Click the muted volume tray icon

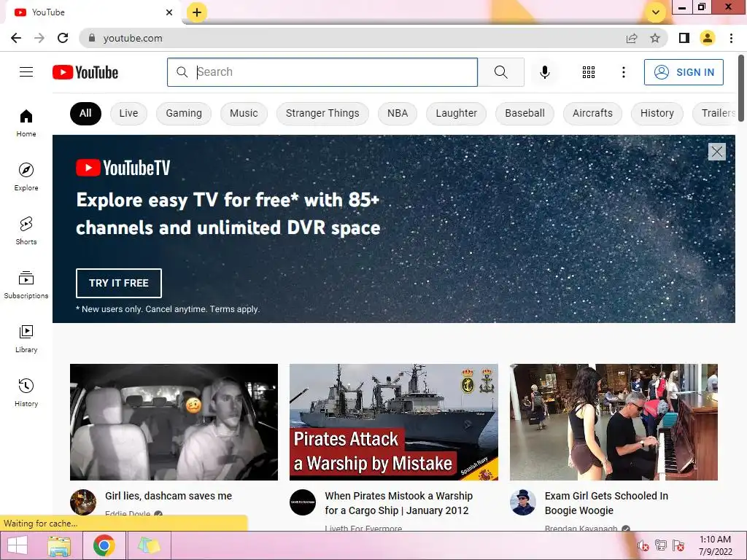pyautogui.click(x=643, y=545)
